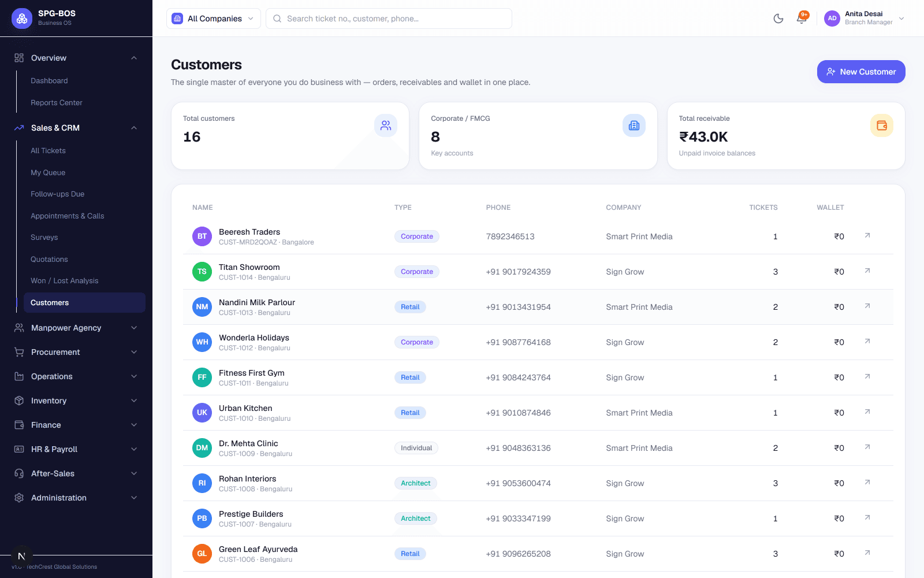Sort by NAME column header
924x578 pixels.
203,208
